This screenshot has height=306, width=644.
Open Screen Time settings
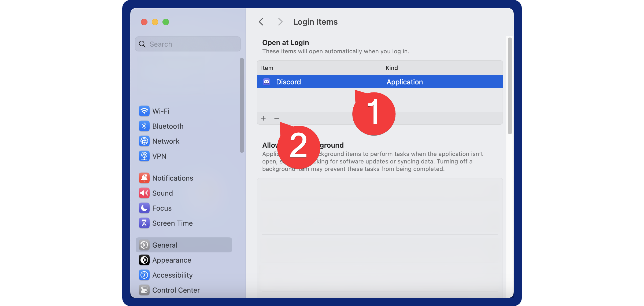coord(172,223)
